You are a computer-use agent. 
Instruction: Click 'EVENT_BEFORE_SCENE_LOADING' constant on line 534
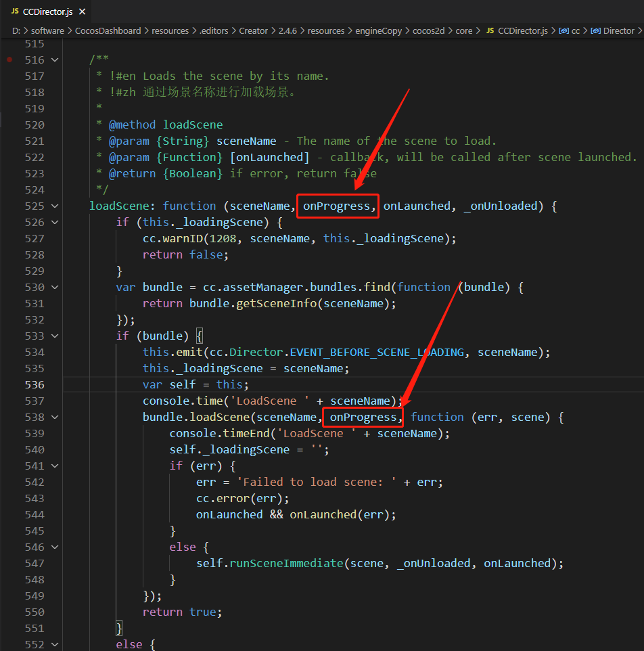tap(377, 352)
